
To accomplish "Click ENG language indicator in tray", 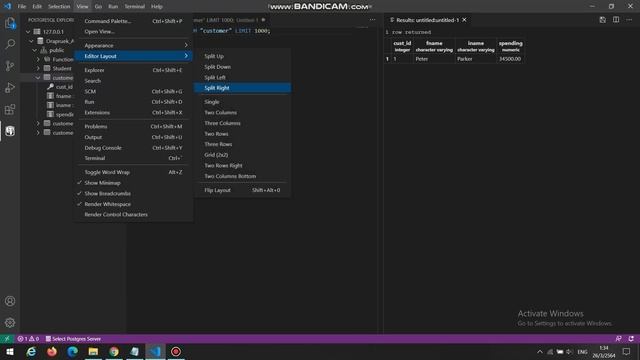I will 582,351.
